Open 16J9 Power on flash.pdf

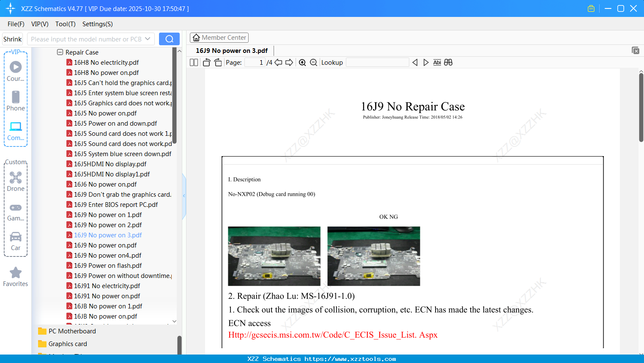coord(108,266)
